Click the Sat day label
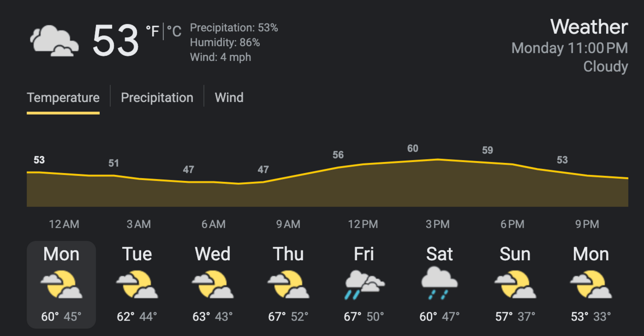 click(439, 254)
